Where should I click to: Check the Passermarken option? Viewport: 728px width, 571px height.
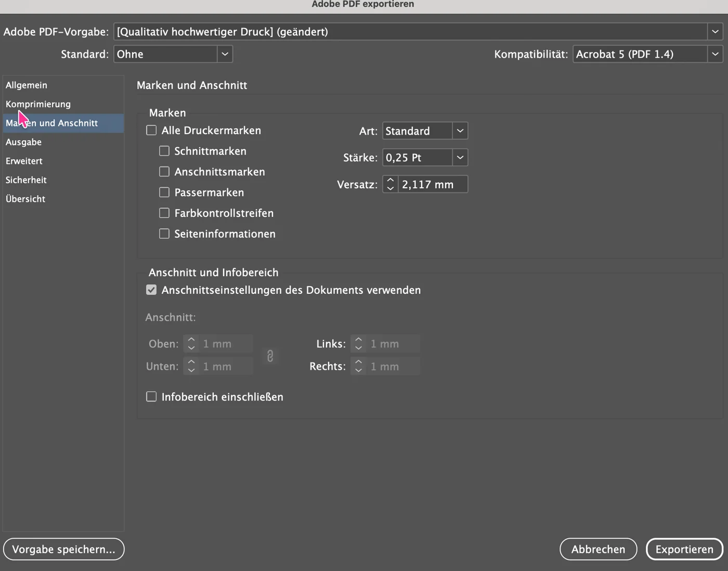tap(164, 192)
